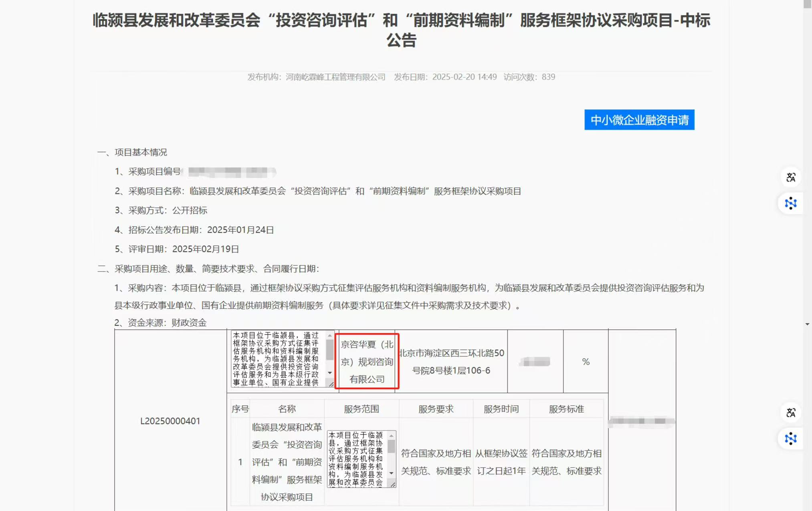
Task: Click the scrollbar thumb in the 服务范围 text box
Action: pos(392,447)
